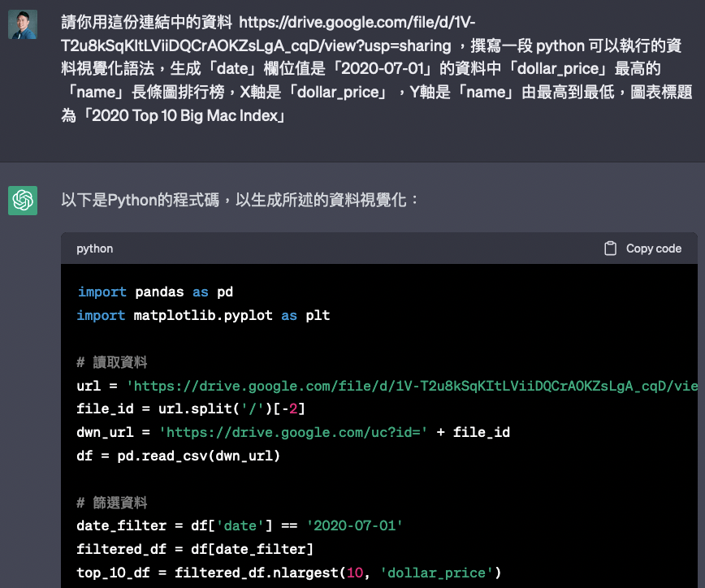The width and height of the screenshot is (705, 588).
Task: Click the comment '# 讀取資料'
Action: pyautogui.click(x=112, y=362)
